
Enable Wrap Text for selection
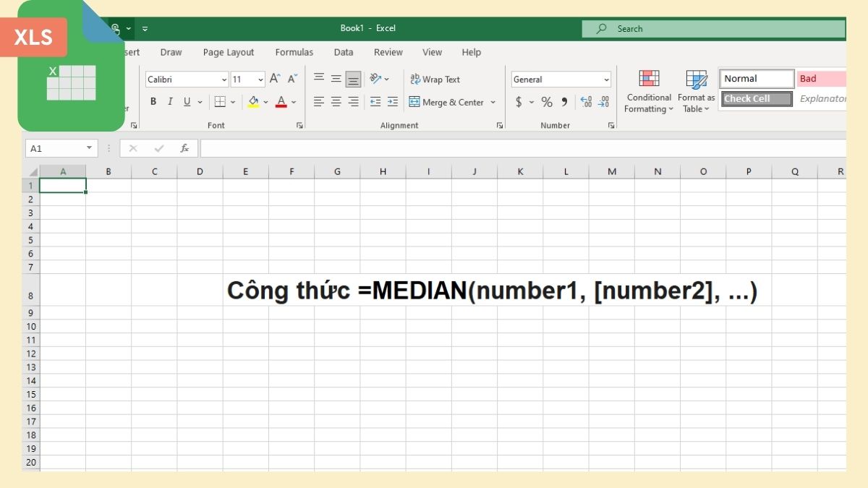435,79
